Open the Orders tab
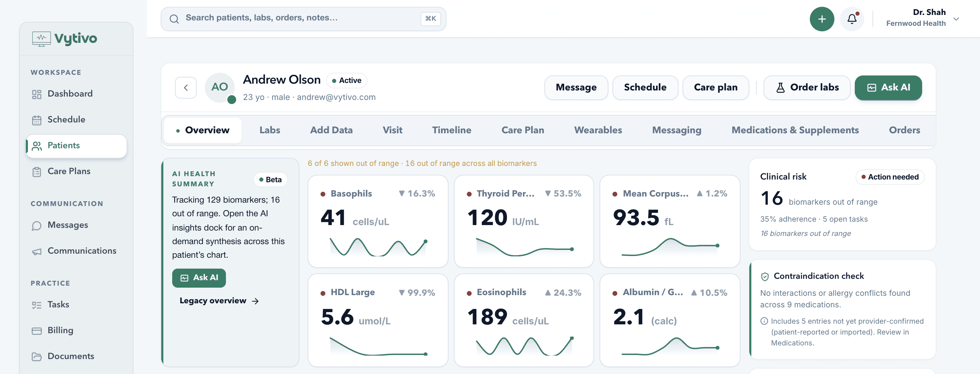The height and width of the screenshot is (374, 980). (x=904, y=130)
